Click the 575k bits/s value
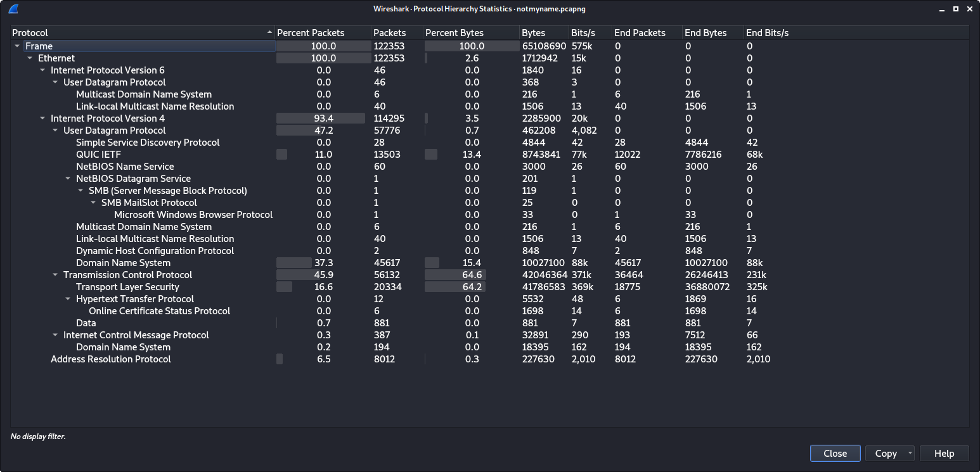 tap(582, 46)
